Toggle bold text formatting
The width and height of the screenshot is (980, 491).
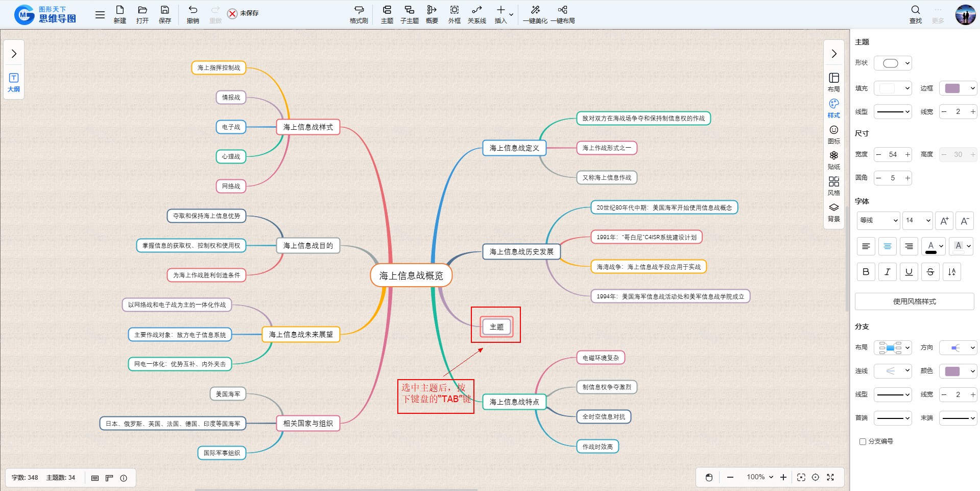(x=866, y=272)
